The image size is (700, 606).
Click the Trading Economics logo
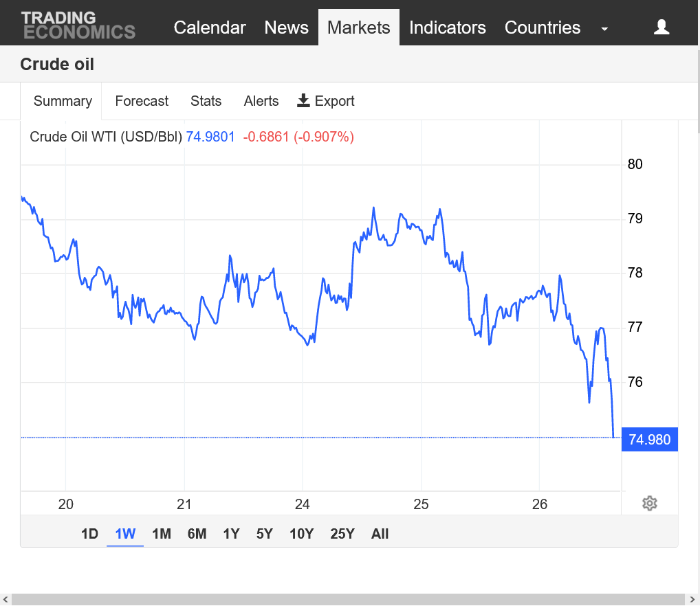[78, 26]
